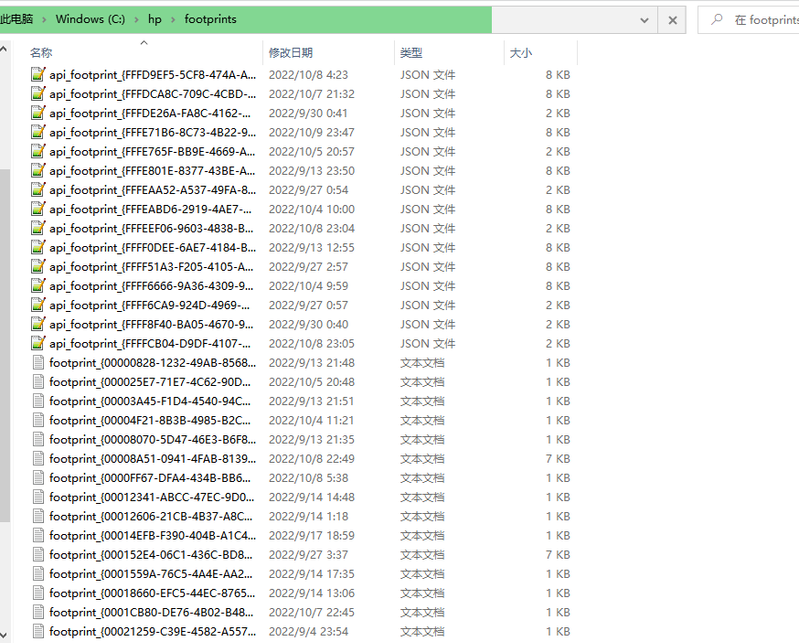Image resolution: width=799 pixels, height=643 pixels.
Task: Sort files by 类型 column header
Action: [411, 53]
